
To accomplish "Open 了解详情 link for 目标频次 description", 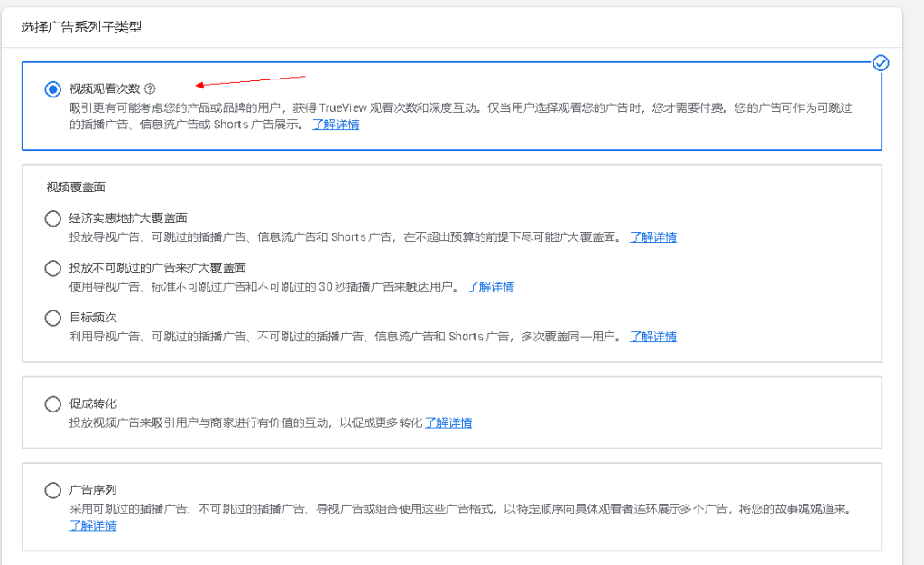I will [x=653, y=337].
